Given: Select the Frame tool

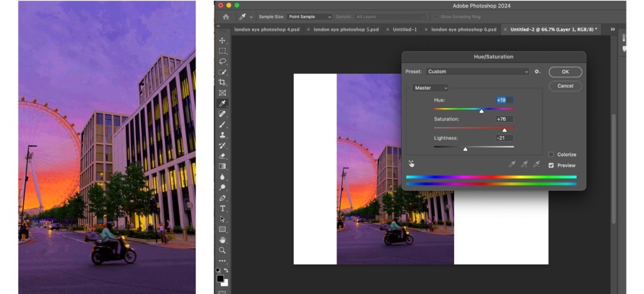Looking at the screenshot, I should pos(222,93).
